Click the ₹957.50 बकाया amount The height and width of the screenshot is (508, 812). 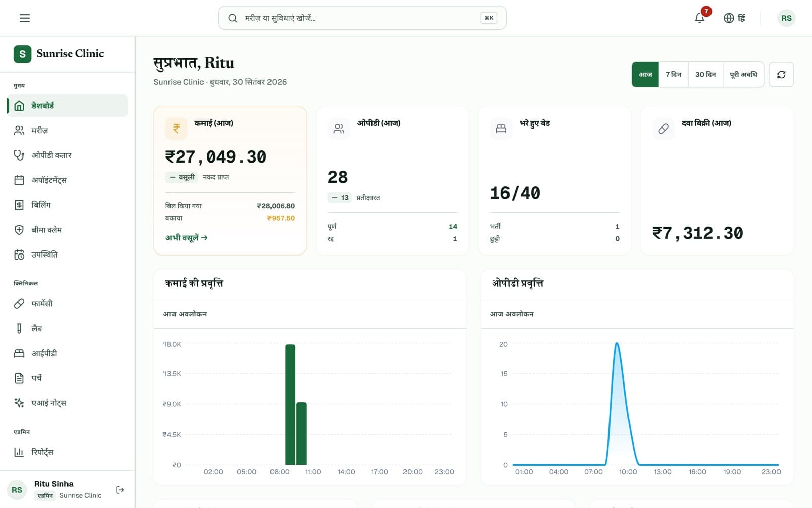click(x=281, y=218)
